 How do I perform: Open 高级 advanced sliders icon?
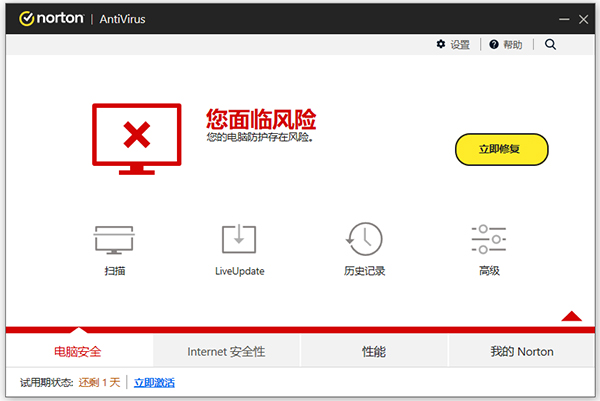489,239
